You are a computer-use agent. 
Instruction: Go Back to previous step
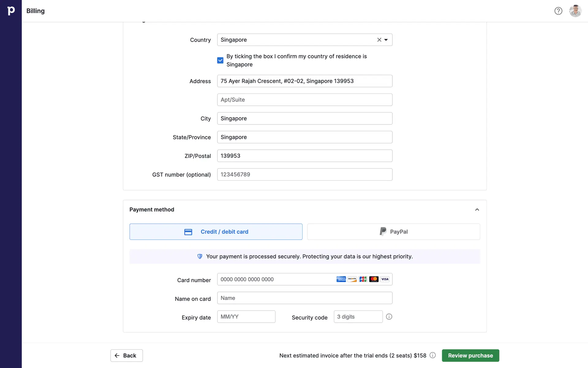click(126, 355)
